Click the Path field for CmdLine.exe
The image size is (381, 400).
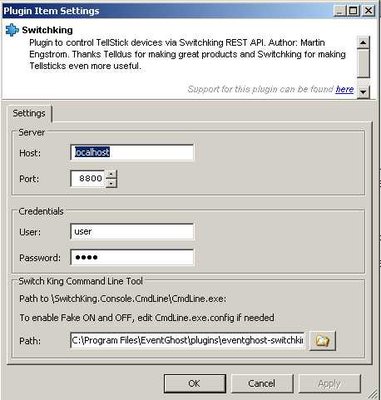click(x=187, y=340)
